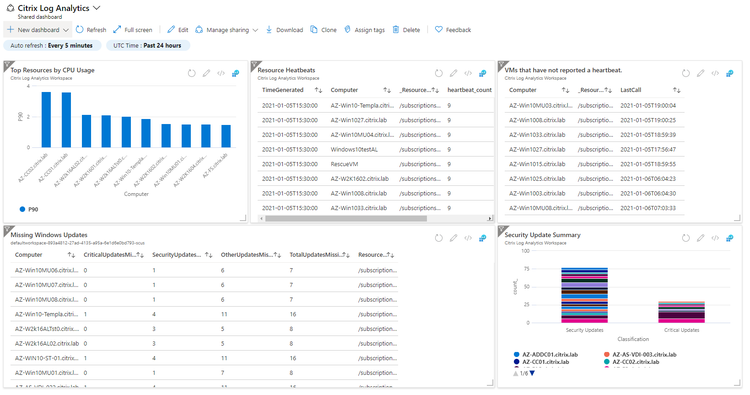Viewport: 750px width, 395px height.
Task: Edit the Top Resources by CPU Usage tile
Action: click(206, 73)
